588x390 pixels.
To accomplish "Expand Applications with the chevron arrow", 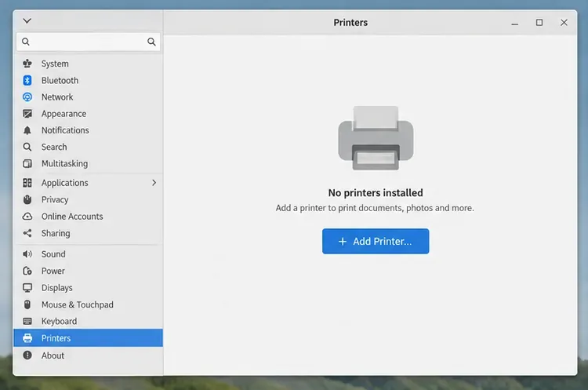I will pos(154,183).
